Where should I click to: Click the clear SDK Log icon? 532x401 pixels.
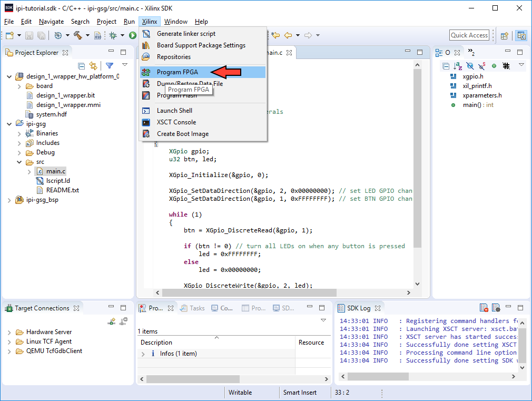[x=484, y=308]
